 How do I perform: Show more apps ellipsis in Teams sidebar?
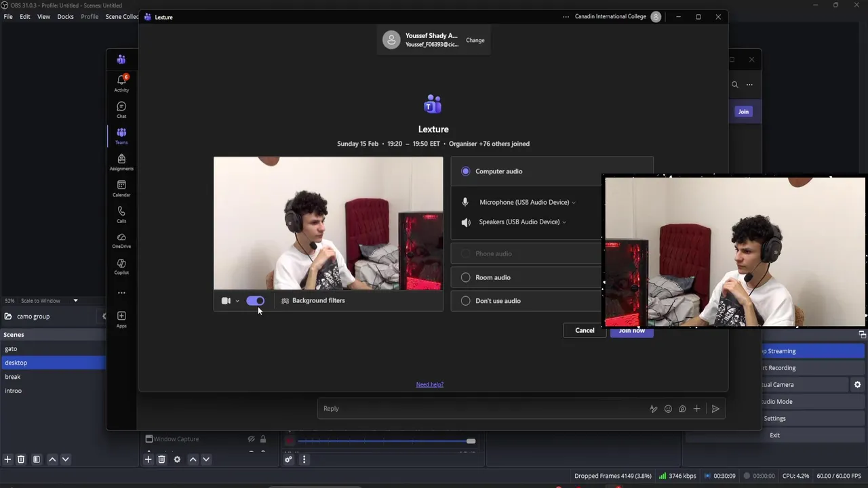pyautogui.click(x=121, y=293)
